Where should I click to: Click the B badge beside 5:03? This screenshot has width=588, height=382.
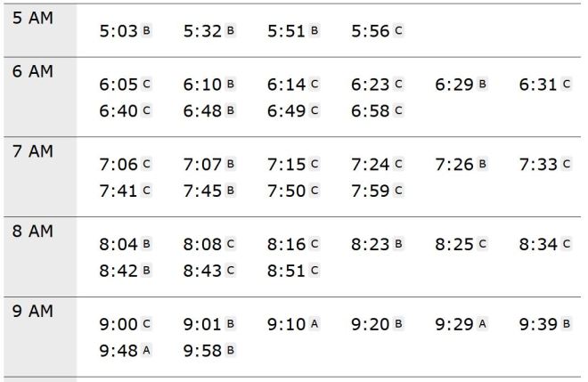pyautogui.click(x=147, y=31)
